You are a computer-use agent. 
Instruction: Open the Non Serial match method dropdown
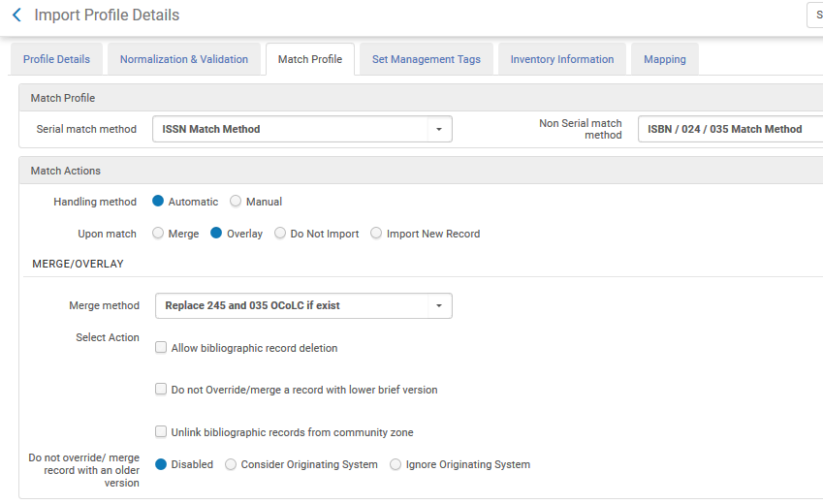729,129
